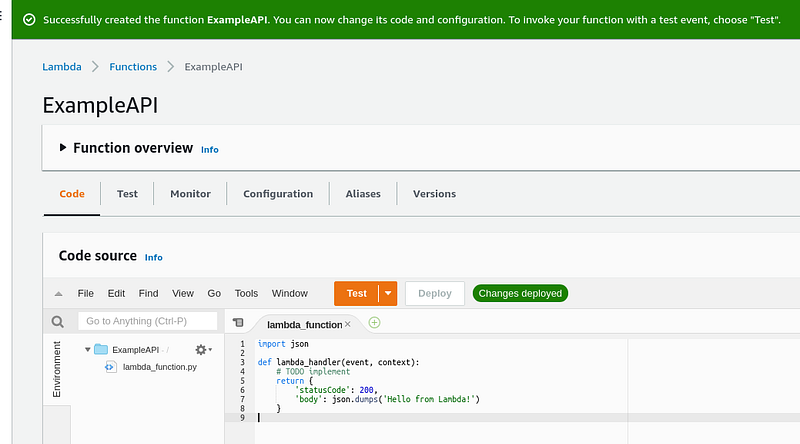
Task: Select the ExampleAPI folder in tree
Action: (136, 350)
